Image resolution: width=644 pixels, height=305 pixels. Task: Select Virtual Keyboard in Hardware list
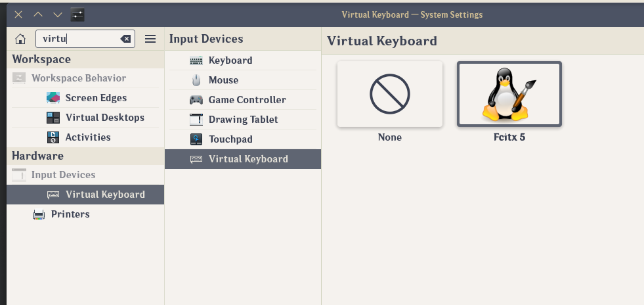(85, 195)
